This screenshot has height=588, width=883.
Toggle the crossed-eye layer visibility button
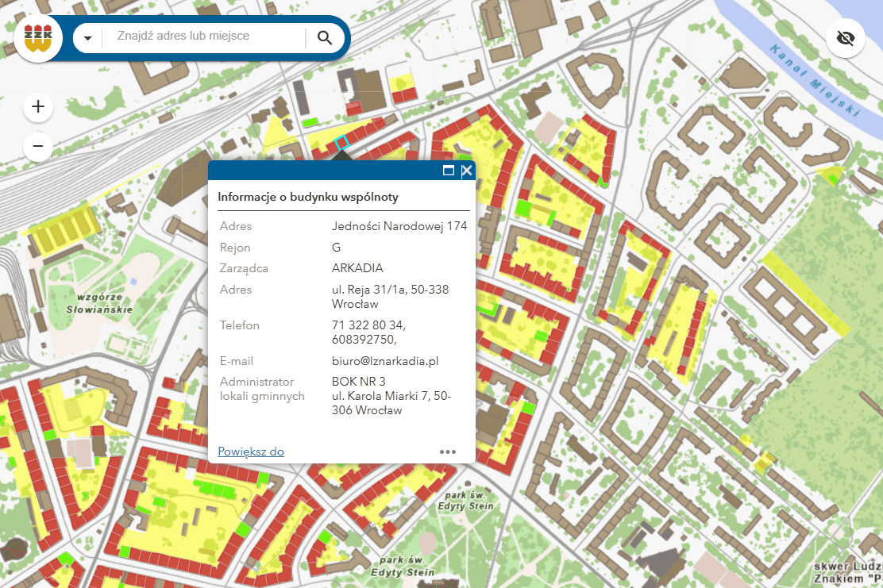(x=845, y=38)
